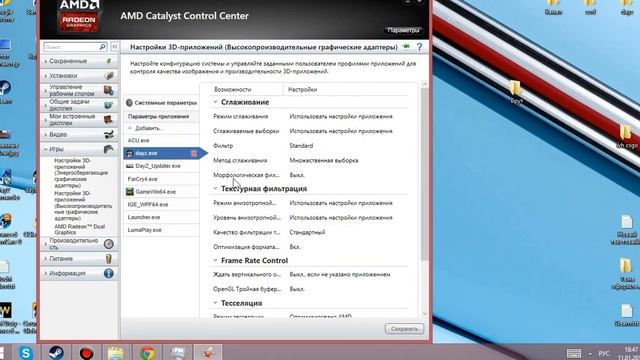Toggle OpenGL Тройная буферизация Выкл. value
The height and width of the screenshot is (360, 640).
(297, 289)
